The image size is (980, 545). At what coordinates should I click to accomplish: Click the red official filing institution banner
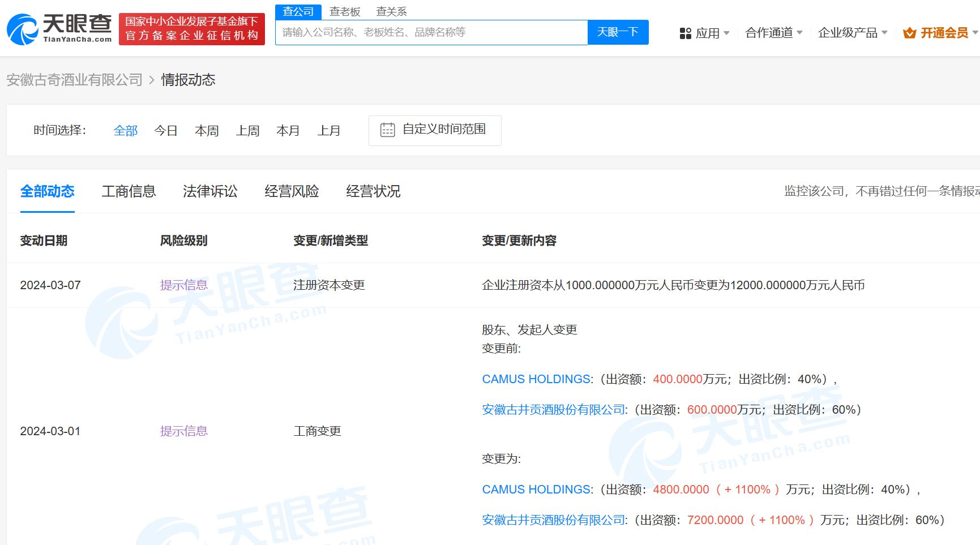coord(192,29)
